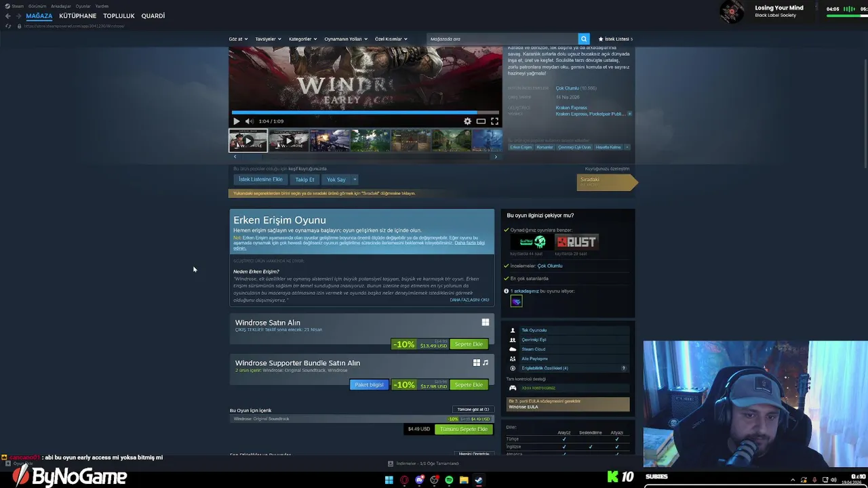This screenshot has height=488, width=868.
Task: Enter fullscreen on the trailer player
Action: [x=494, y=121]
